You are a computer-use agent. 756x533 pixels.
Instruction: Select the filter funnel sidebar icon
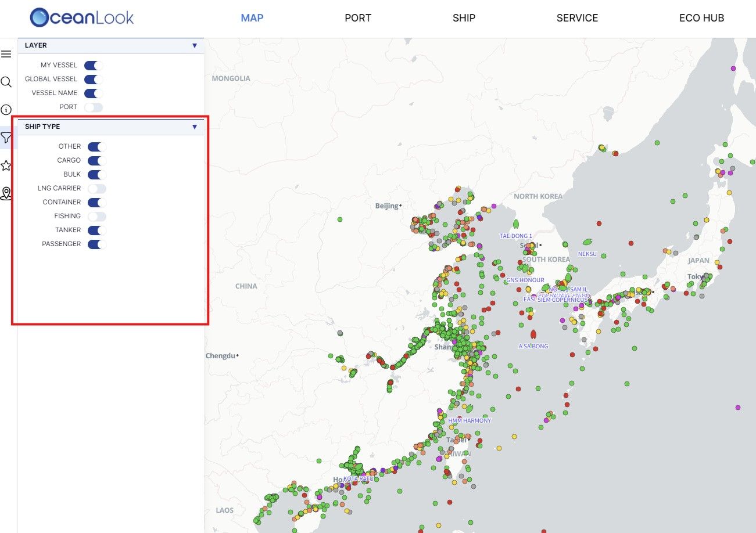6,138
